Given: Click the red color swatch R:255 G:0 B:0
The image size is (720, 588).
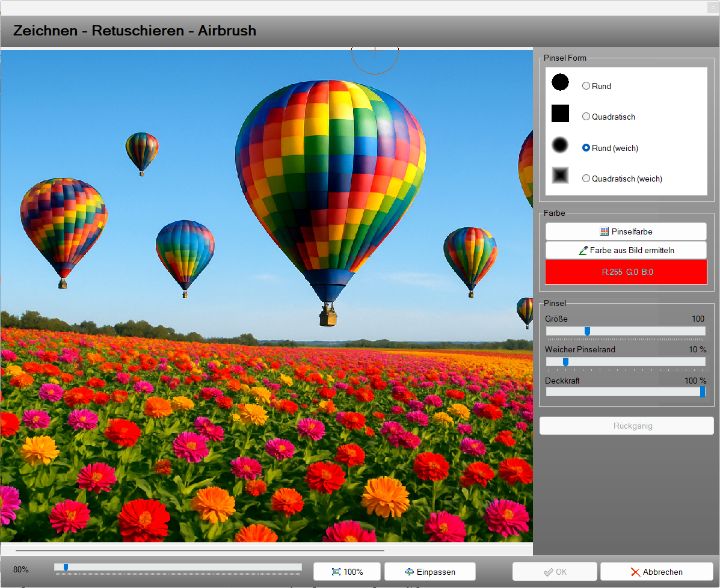Looking at the screenshot, I should click(x=626, y=272).
